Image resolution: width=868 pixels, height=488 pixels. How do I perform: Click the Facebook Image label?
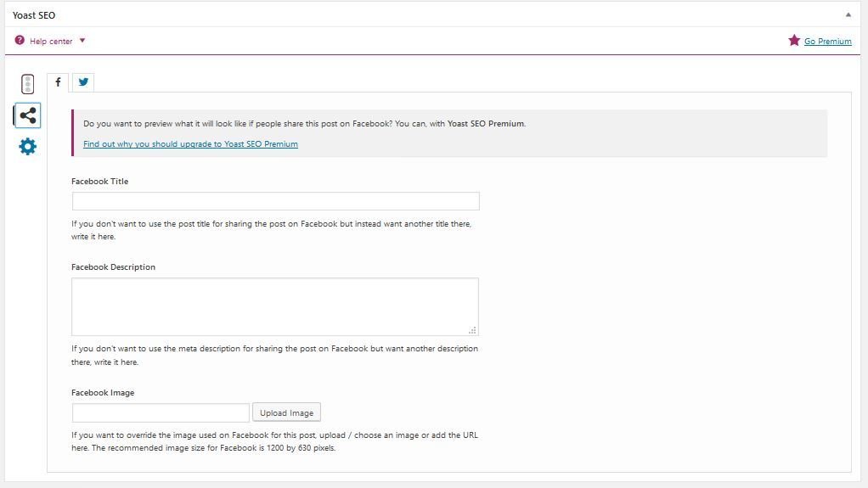click(x=103, y=392)
